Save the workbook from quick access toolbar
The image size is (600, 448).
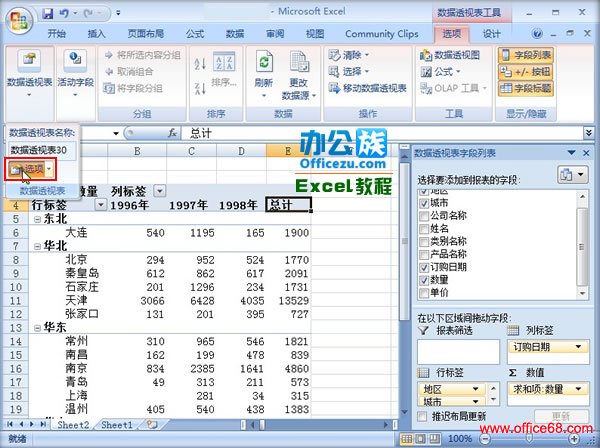pos(47,13)
